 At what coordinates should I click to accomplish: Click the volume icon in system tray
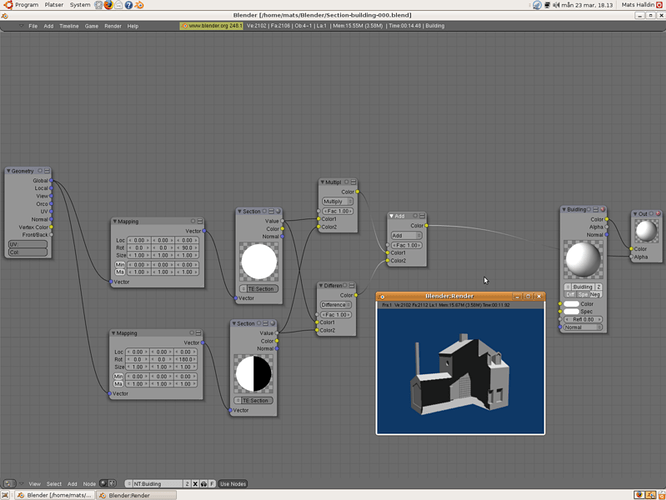(556, 5)
